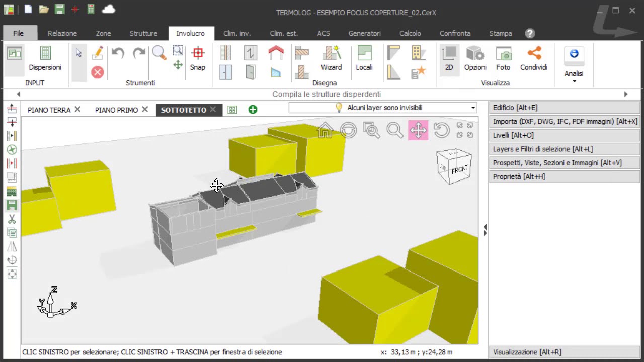644x362 pixels.
Task: Add a new level with green plus
Action: (253, 110)
